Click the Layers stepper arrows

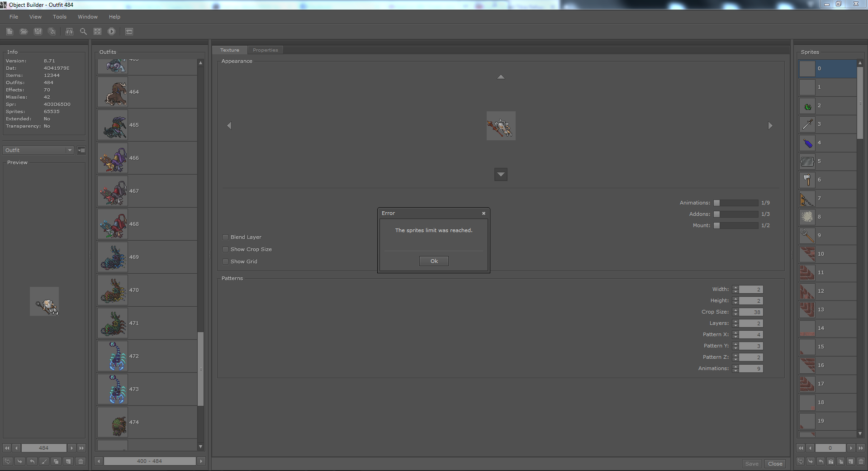pos(735,324)
